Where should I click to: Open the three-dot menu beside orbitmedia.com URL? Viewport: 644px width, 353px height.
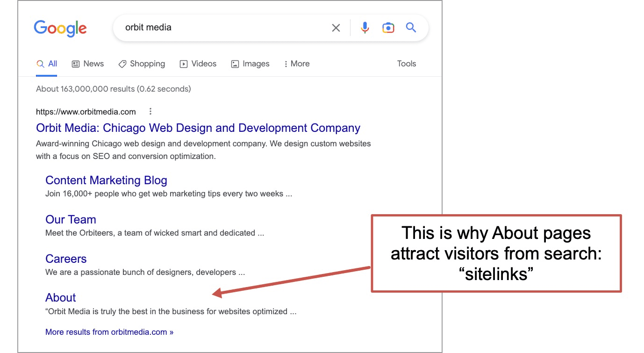click(150, 111)
